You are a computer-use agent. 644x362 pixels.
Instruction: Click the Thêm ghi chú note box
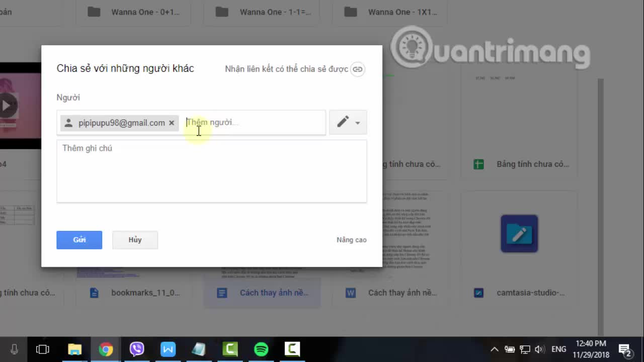coord(211,171)
